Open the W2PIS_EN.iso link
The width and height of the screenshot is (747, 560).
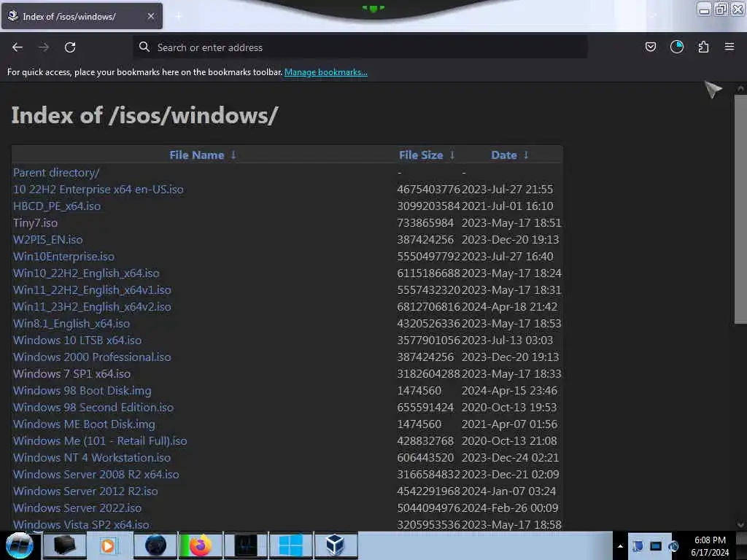tap(47, 239)
